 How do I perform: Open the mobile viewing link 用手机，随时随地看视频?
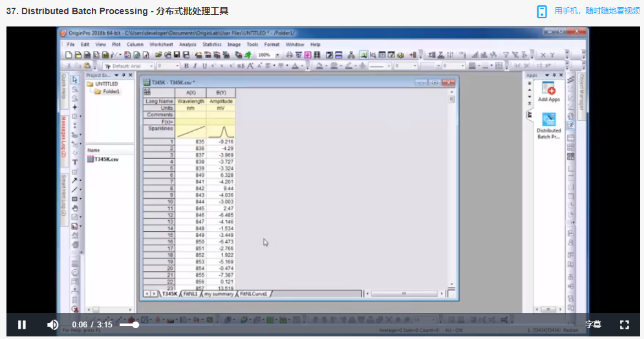tap(588, 11)
